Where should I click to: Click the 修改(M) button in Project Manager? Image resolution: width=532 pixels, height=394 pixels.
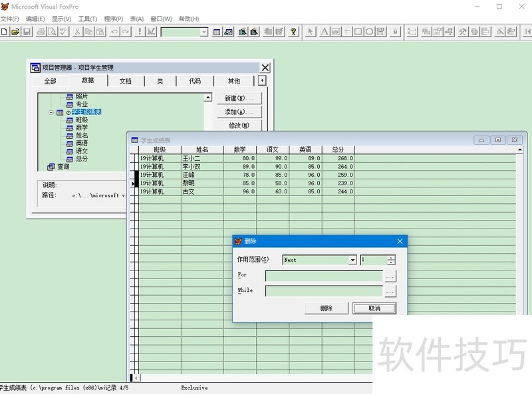(x=239, y=126)
